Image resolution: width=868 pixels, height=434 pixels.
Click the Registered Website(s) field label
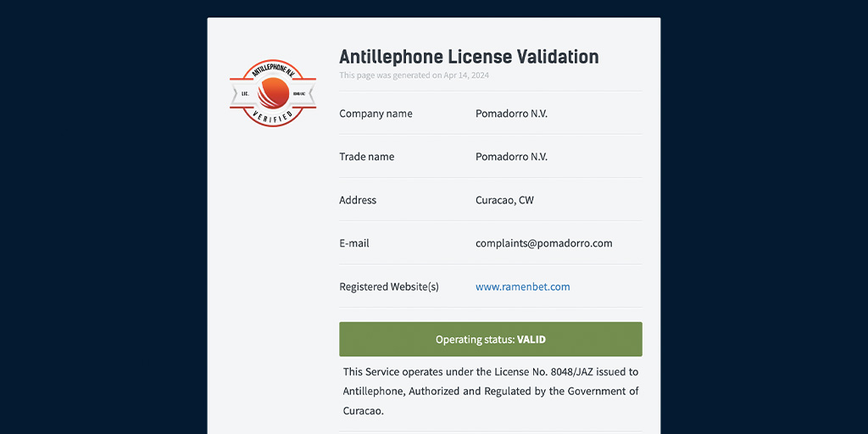click(x=388, y=287)
